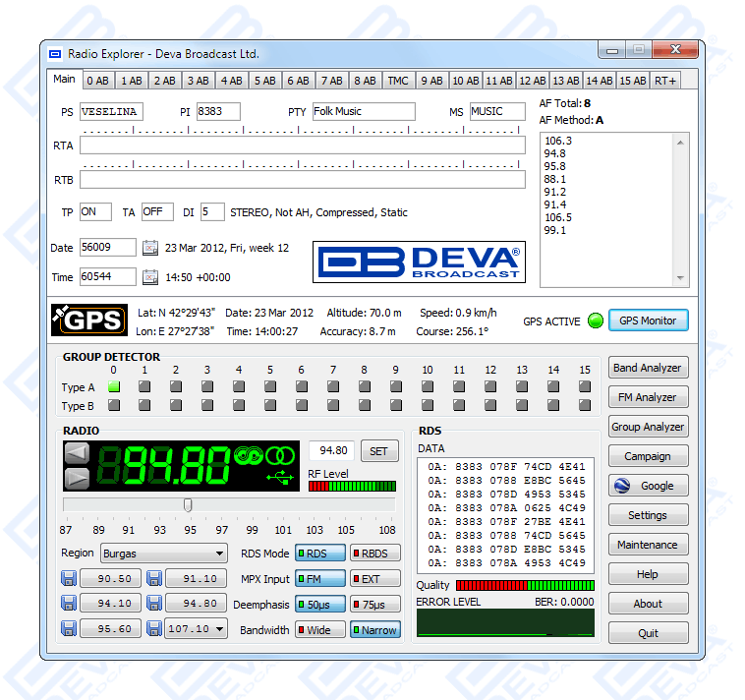Viewport: 745px width, 700px height.
Task: Click the frequency tuning slider handle
Action: [x=188, y=504]
